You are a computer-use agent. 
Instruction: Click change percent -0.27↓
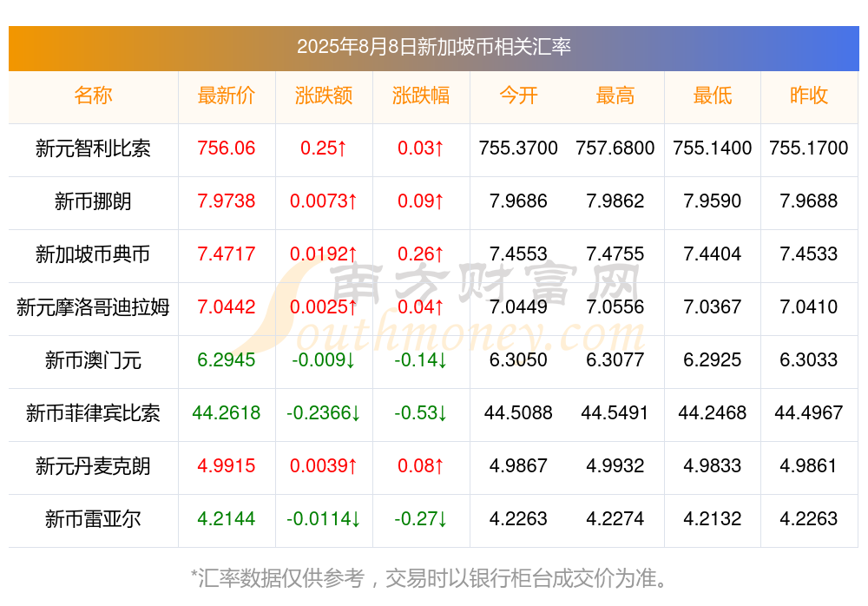[x=421, y=519]
